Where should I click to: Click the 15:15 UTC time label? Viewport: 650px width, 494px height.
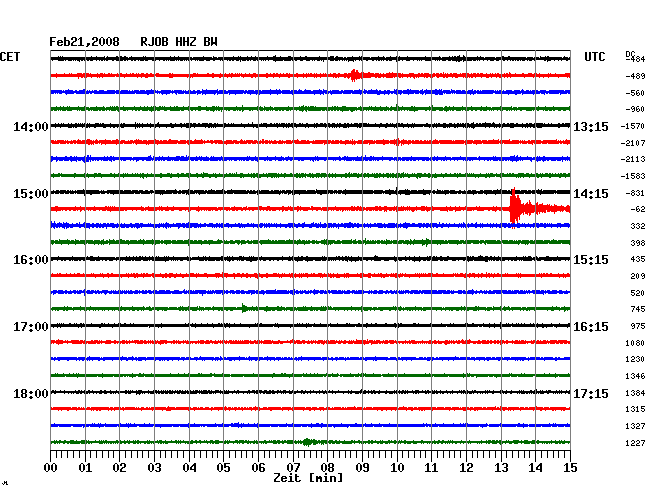pos(591,260)
